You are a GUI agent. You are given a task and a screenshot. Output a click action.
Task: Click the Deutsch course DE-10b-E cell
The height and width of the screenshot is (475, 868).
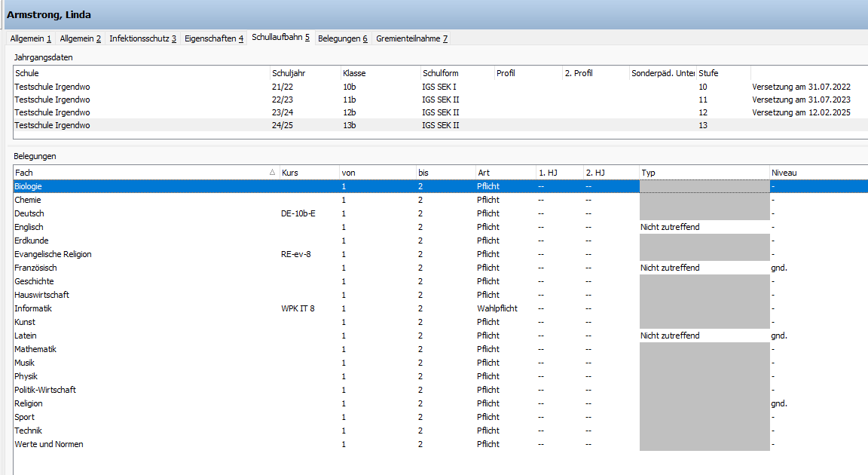pyautogui.click(x=298, y=213)
